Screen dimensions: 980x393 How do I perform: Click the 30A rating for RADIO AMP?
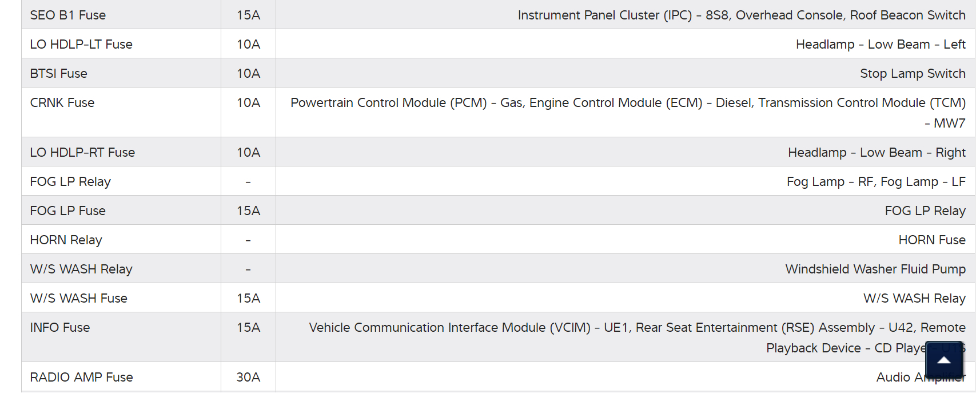pyautogui.click(x=248, y=378)
